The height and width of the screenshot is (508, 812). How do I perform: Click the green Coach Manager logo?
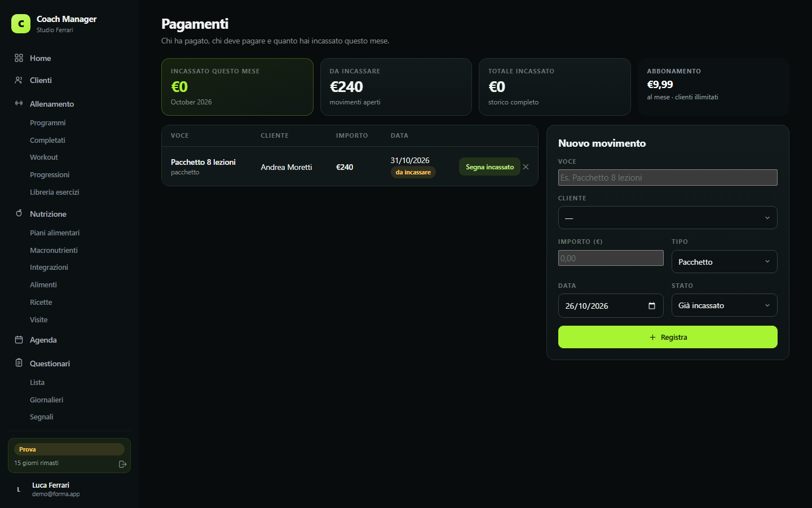pyautogui.click(x=21, y=24)
